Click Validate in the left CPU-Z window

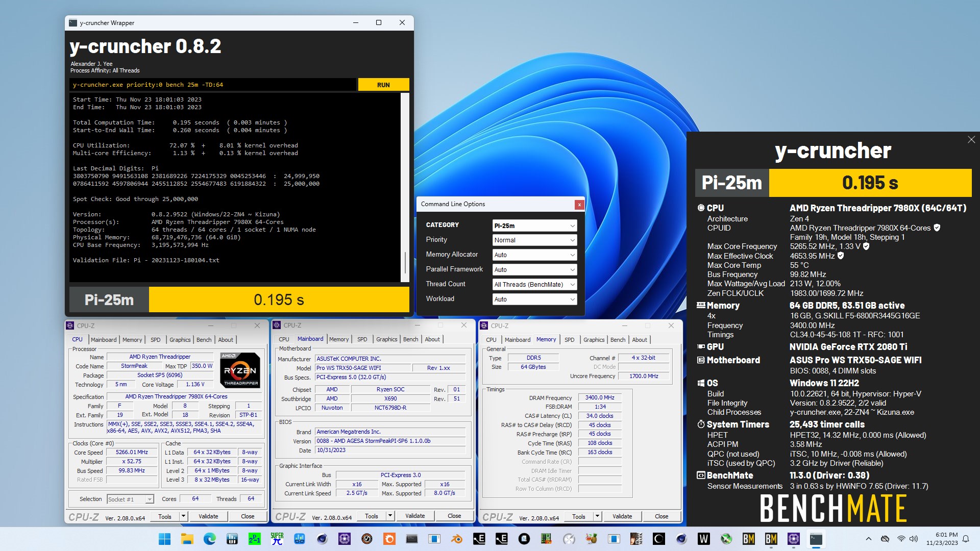coord(208,516)
